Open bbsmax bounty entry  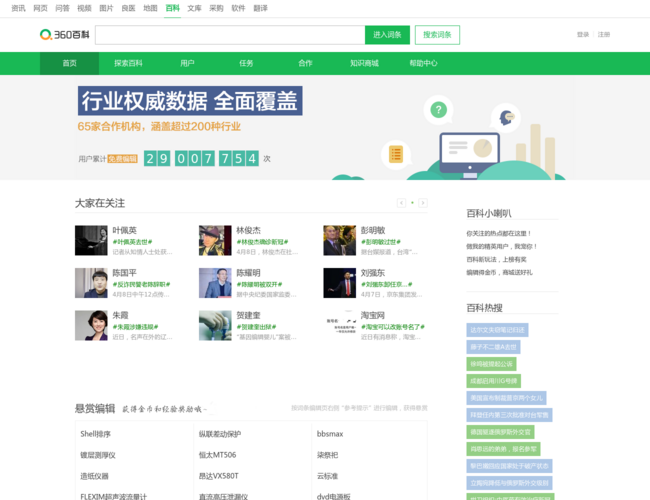pyautogui.click(x=330, y=434)
